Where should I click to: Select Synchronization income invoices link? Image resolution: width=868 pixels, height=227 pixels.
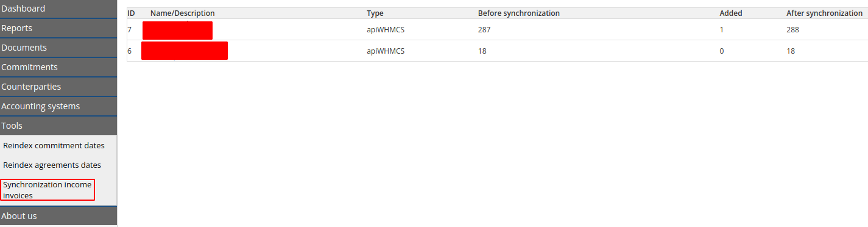tap(48, 190)
